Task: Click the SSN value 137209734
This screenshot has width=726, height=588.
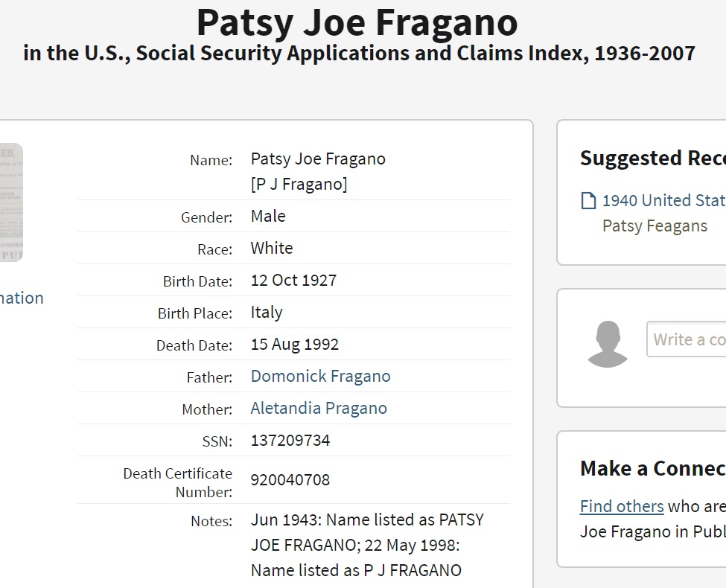Action: [x=290, y=441]
